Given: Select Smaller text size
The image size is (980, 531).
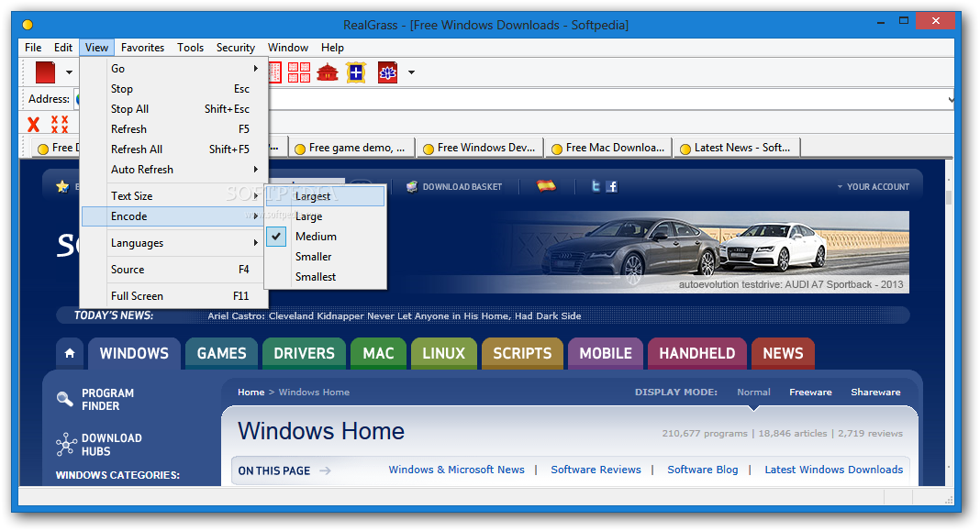Looking at the screenshot, I should (326, 257).
